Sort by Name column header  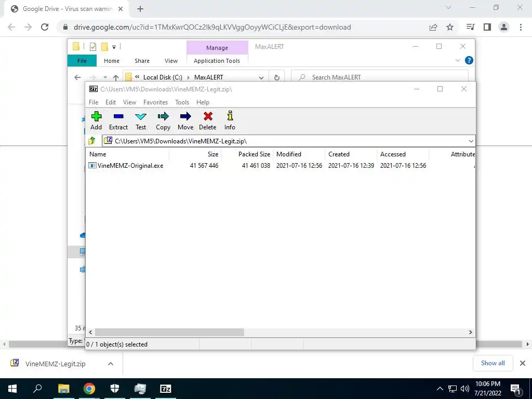pyautogui.click(x=128, y=154)
